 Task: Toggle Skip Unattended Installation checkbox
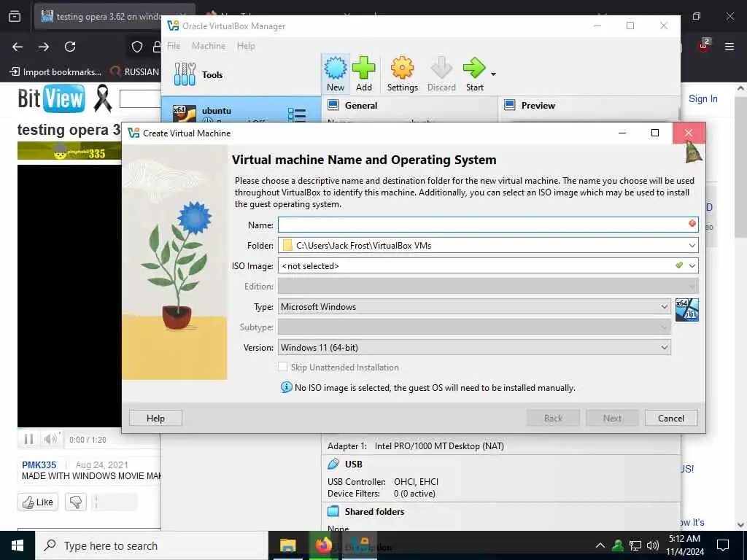pyautogui.click(x=283, y=367)
